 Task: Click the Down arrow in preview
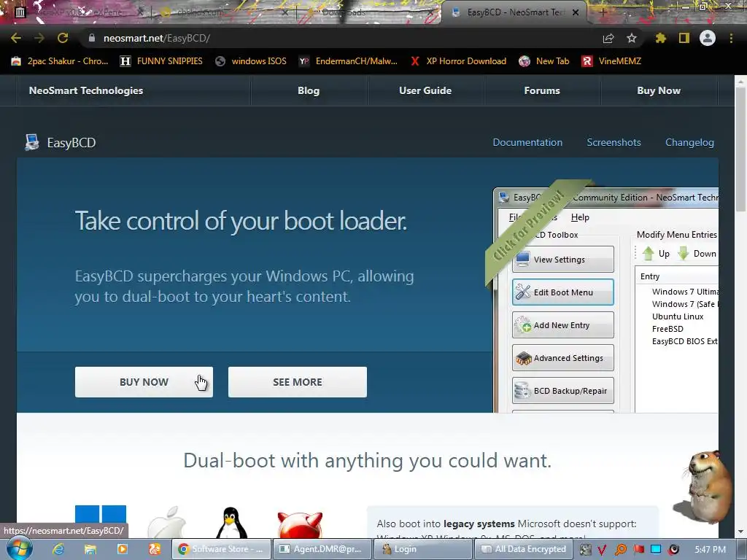pyautogui.click(x=684, y=254)
